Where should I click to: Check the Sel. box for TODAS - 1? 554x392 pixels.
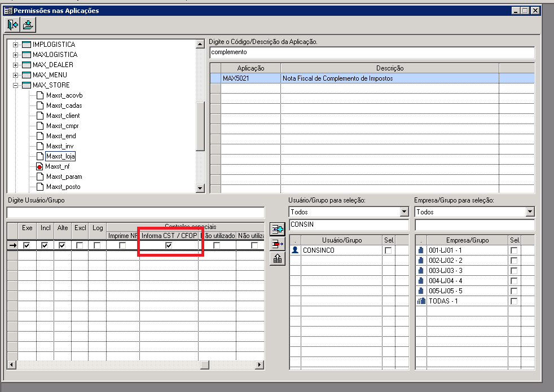pos(514,301)
